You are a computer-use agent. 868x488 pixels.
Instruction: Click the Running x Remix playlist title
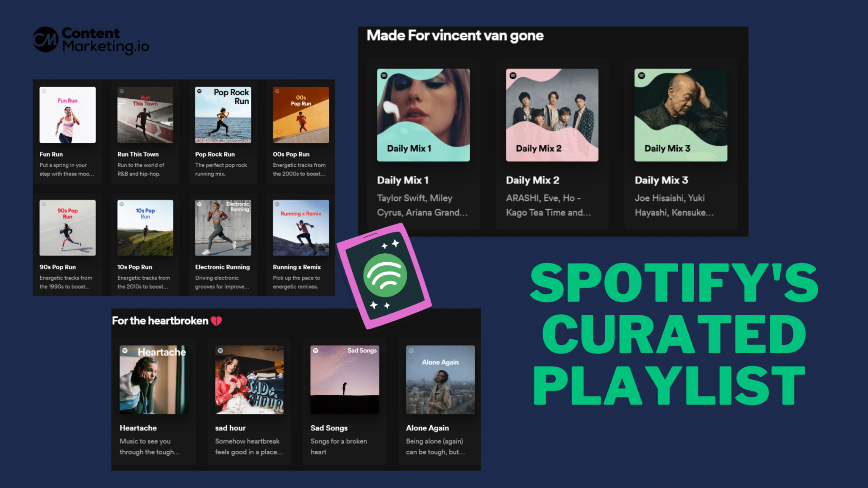tap(297, 267)
